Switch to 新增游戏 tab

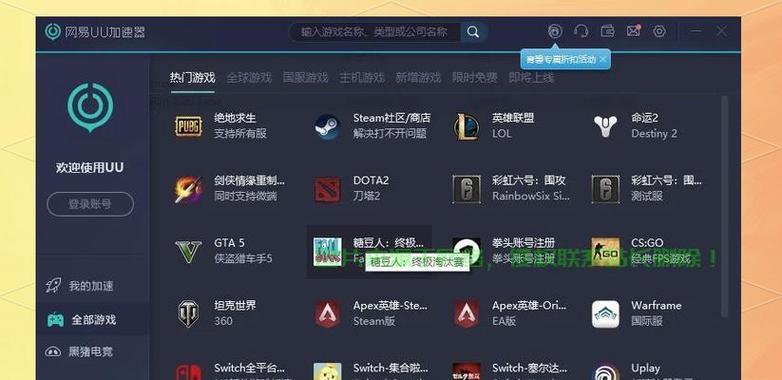(418, 78)
